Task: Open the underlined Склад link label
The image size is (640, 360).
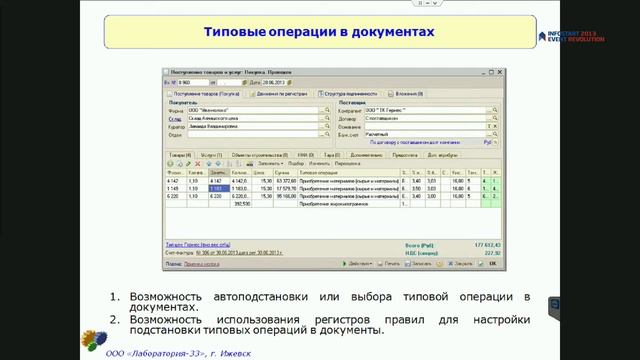Action: point(175,119)
